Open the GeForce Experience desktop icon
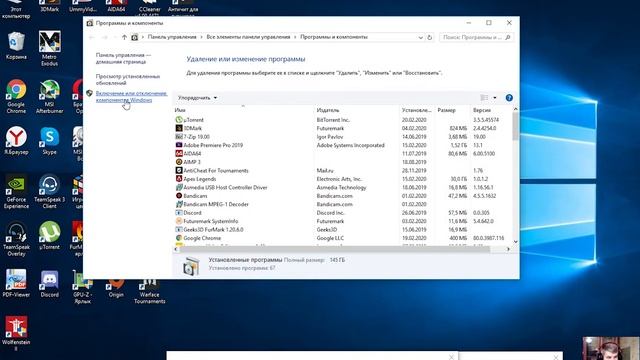640x360 pixels. [x=16, y=191]
